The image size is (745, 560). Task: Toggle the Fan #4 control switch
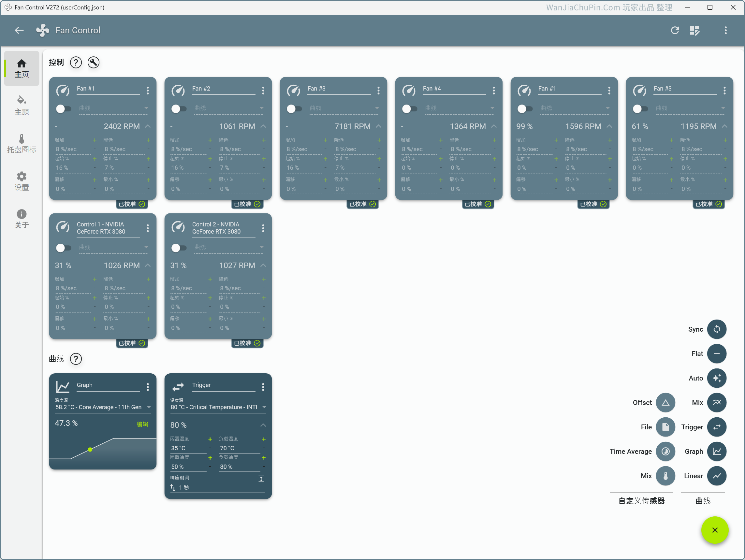point(410,109)
